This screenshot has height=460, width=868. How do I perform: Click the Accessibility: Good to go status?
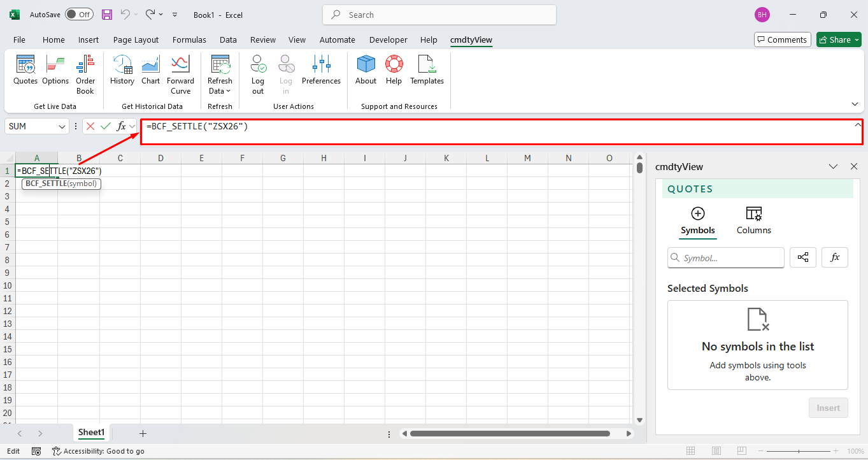pyautogui.click(x=98, y=451)
